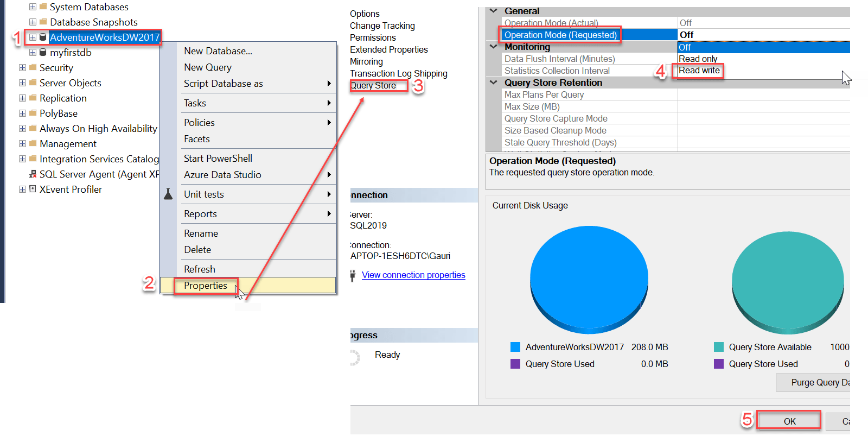
Task: Expand the Server Objects tree node
Action: [x=22, y=83]
